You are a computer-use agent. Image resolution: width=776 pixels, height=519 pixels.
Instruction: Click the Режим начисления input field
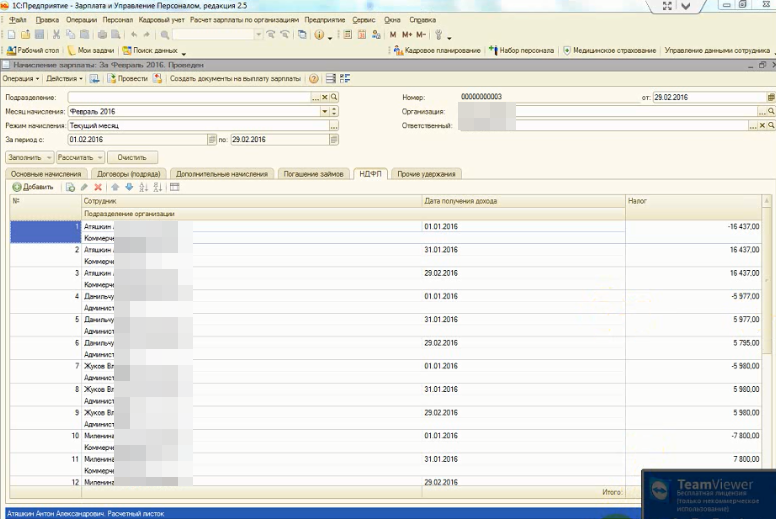[x=197, y=126]
